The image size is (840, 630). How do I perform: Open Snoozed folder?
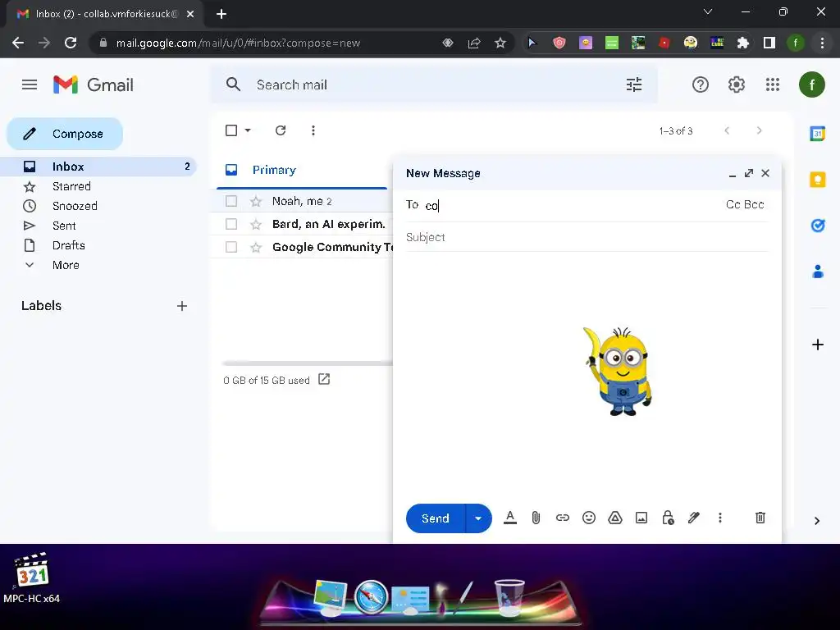click(x=75, y=206)
